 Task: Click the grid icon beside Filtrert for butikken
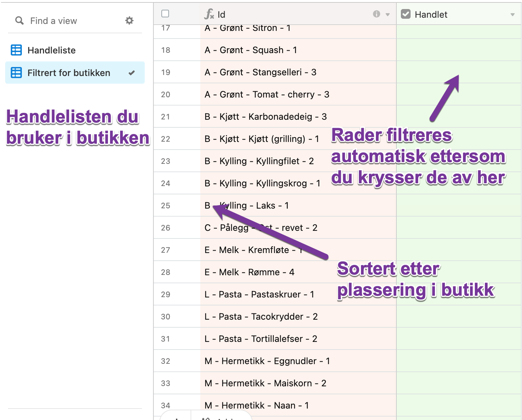coord(16,73)
